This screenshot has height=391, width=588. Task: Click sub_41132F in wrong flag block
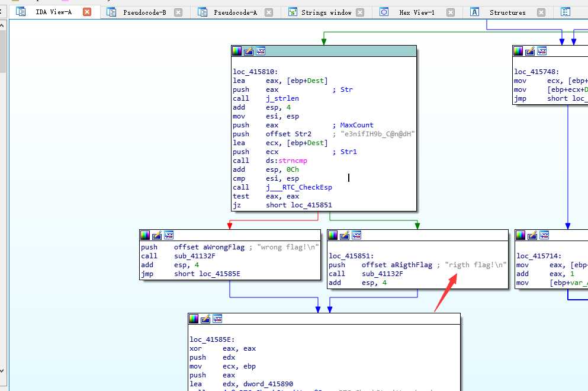tap(195, 256)
